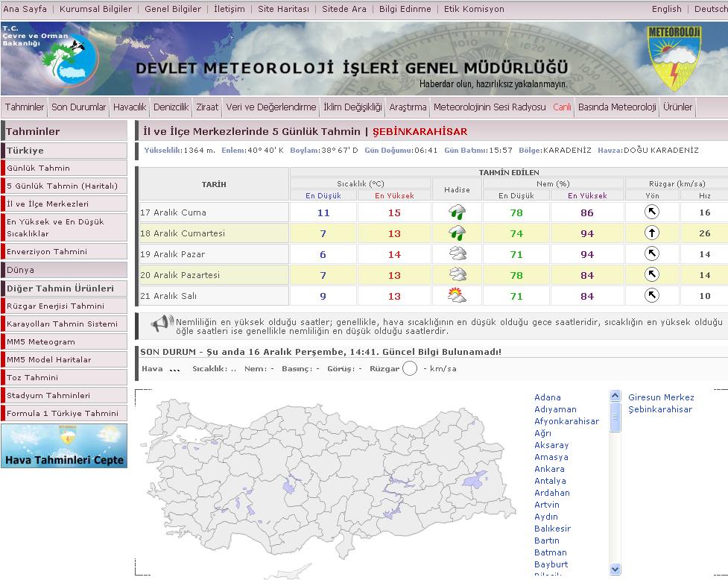Click the weather icon for 17 Aralık Cuma
This screenshot has width=728, height=580.
click(x=458, y=212)
